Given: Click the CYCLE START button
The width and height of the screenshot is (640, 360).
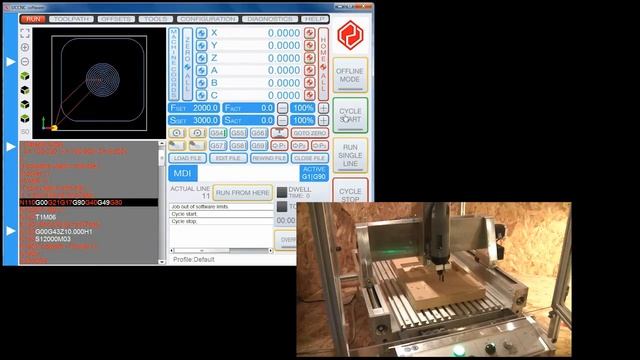Looking at the screenshot, I should pyautogui.click(x=350, y=115).
